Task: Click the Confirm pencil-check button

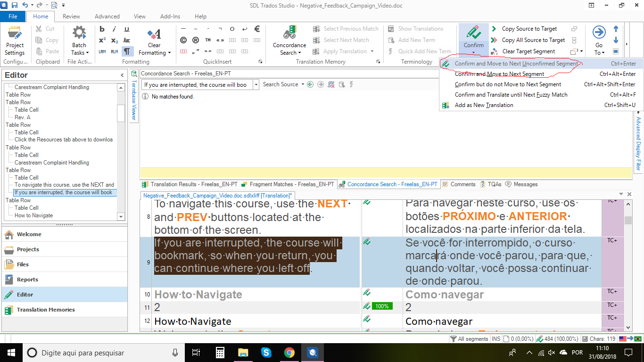Action: click(473, 33)
